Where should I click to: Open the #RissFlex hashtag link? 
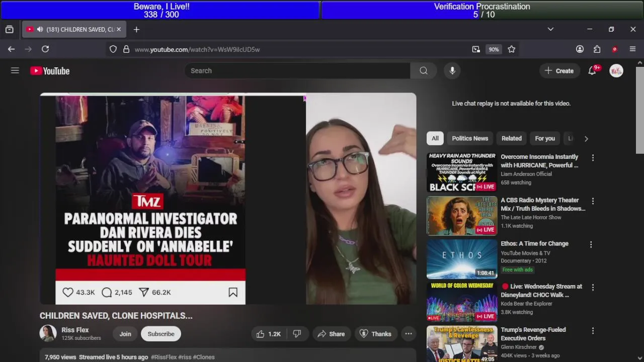point(164,357)
